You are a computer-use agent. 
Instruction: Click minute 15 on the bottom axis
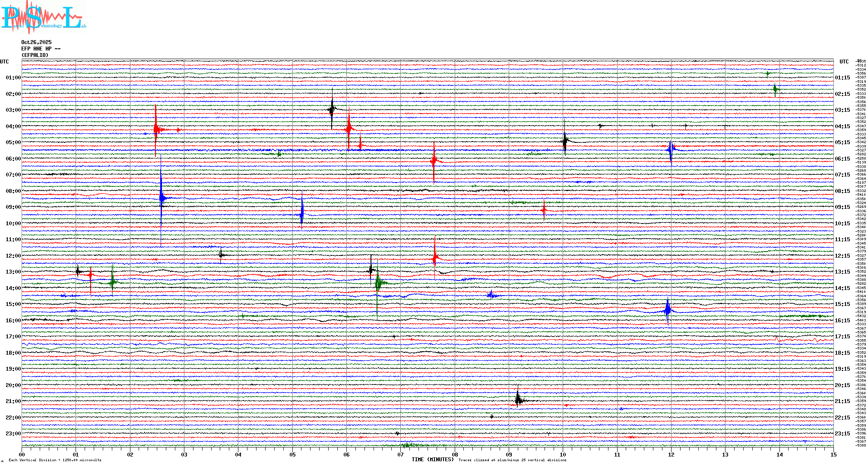point(833,455)
